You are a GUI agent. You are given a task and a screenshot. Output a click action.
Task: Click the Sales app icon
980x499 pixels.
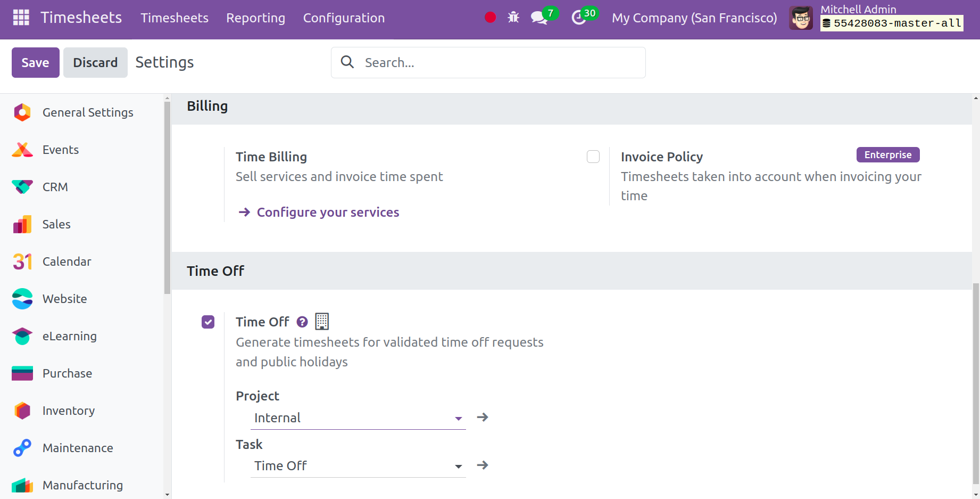point(22,224)
